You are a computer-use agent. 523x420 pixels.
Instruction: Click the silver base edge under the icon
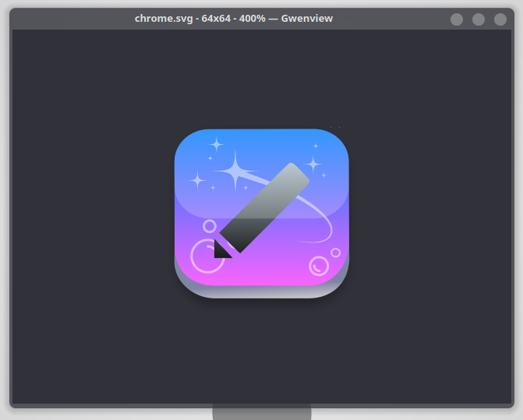[261, 291]
